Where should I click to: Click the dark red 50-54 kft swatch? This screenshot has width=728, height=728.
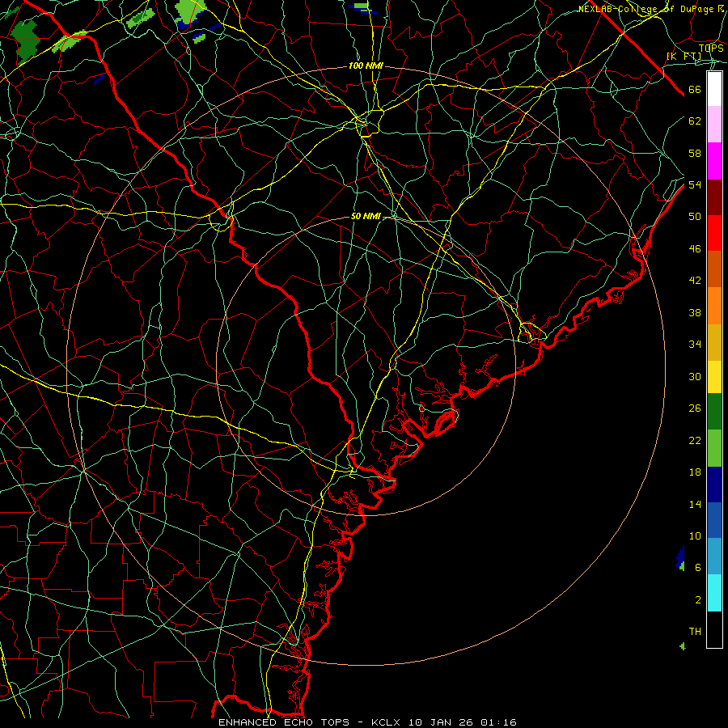[x=714, y=197]
